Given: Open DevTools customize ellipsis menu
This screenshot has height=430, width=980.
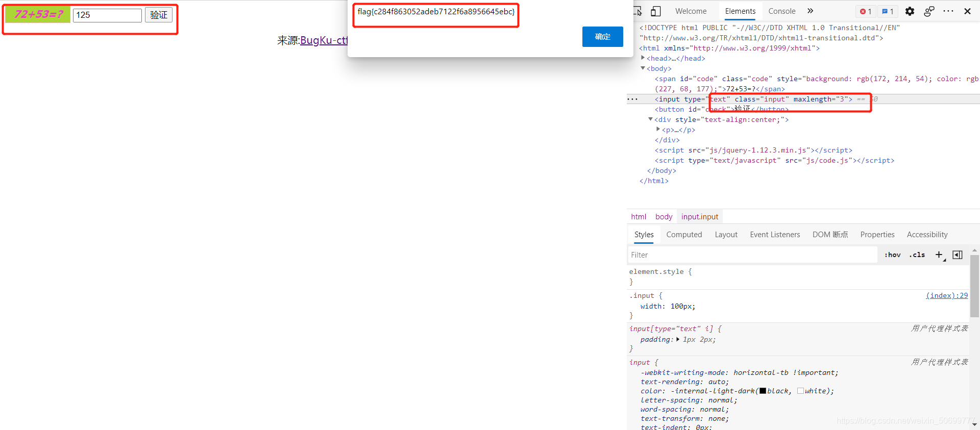Looking at the screenshot, I should (948, 11).
